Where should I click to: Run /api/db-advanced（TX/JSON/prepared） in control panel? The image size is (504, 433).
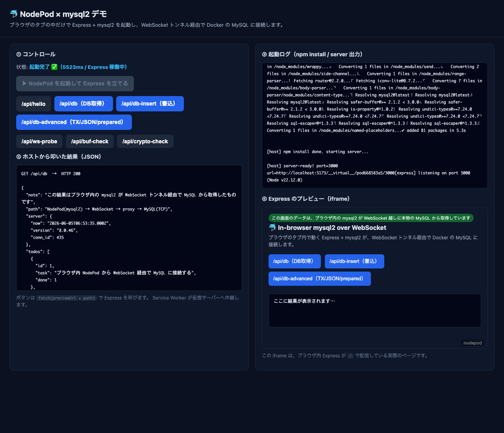(74, 122)
